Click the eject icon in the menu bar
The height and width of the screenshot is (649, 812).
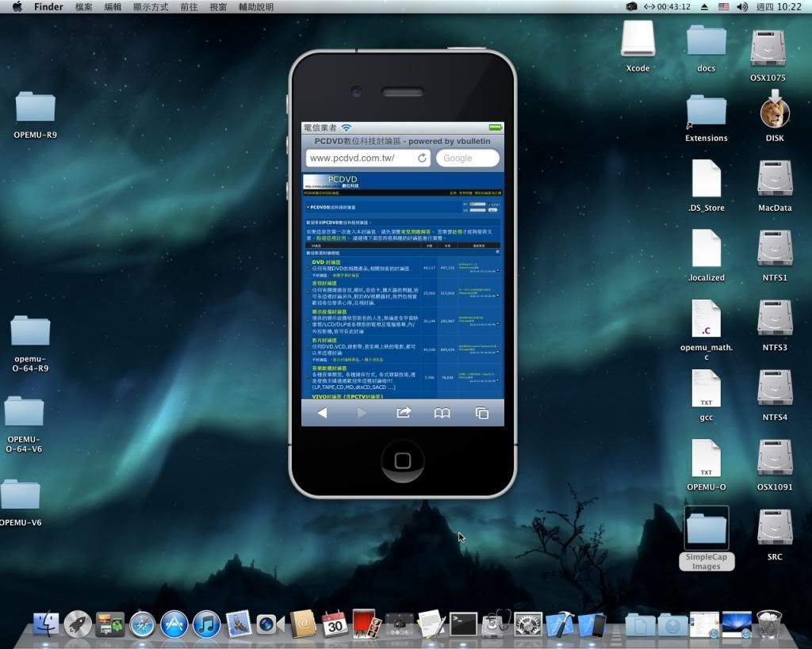pos(704,6)
